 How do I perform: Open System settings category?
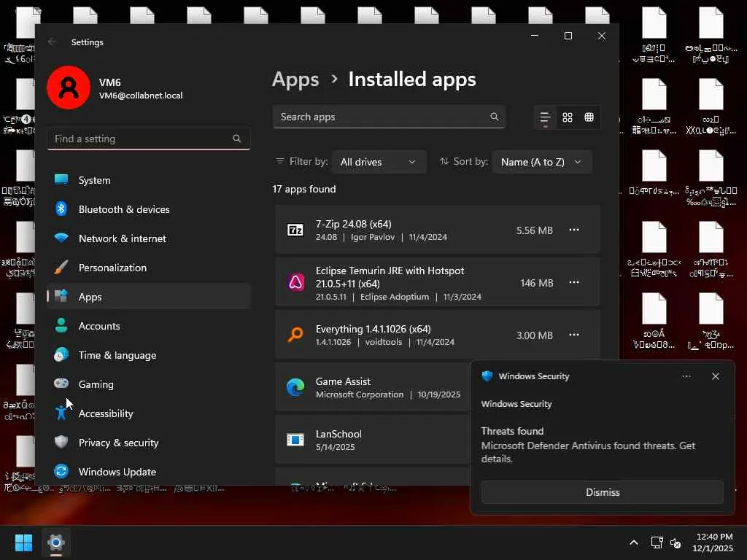[149, 180]
